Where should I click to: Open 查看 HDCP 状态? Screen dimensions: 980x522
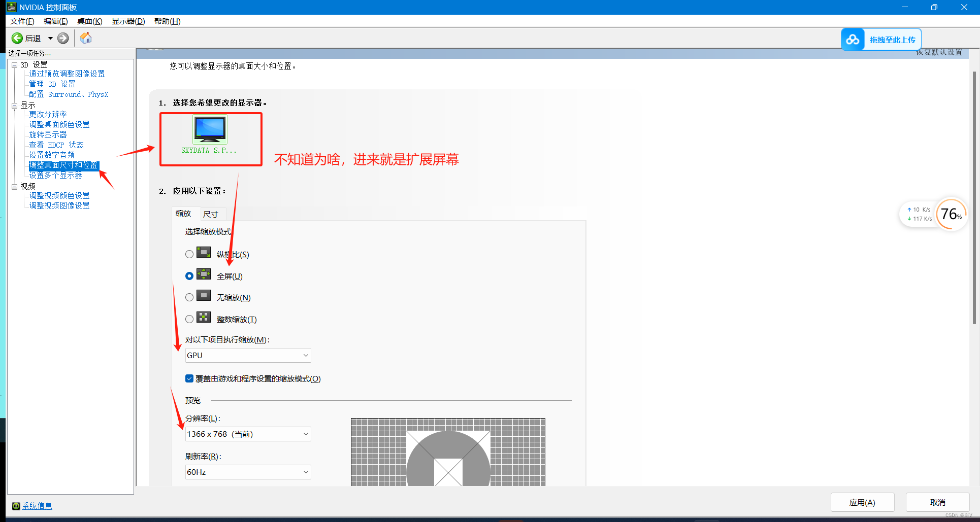coord(56,145)
